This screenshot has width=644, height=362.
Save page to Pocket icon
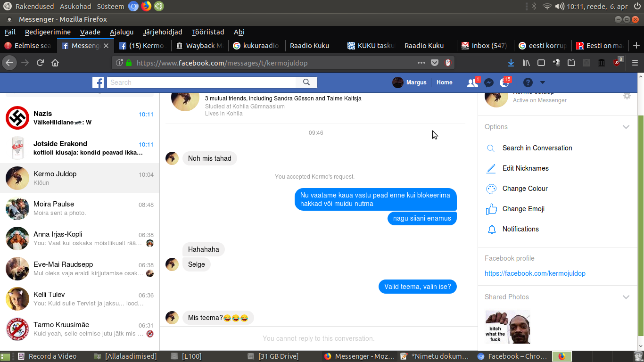click(x=435, y=63)
